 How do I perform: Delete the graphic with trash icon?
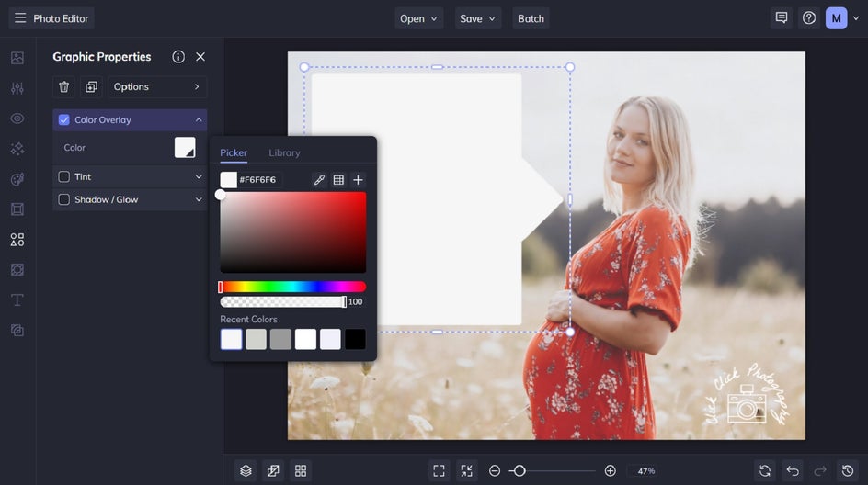(63, 87)
